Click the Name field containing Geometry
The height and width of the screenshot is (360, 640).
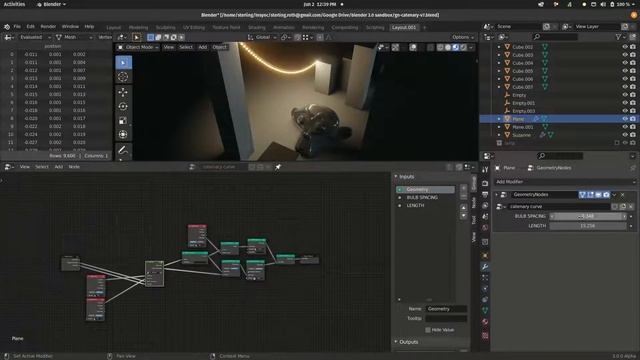(x=446, y=309)
